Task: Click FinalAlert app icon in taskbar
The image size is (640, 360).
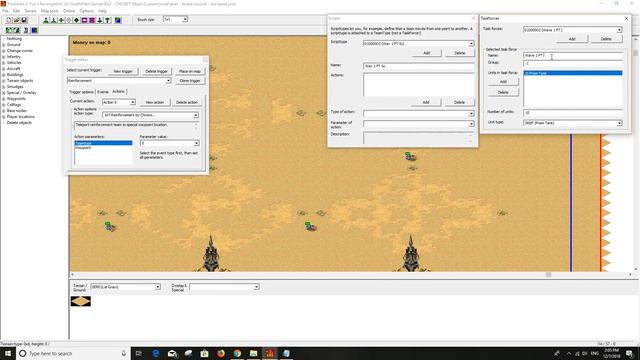Action: click(x=270, y=353)
